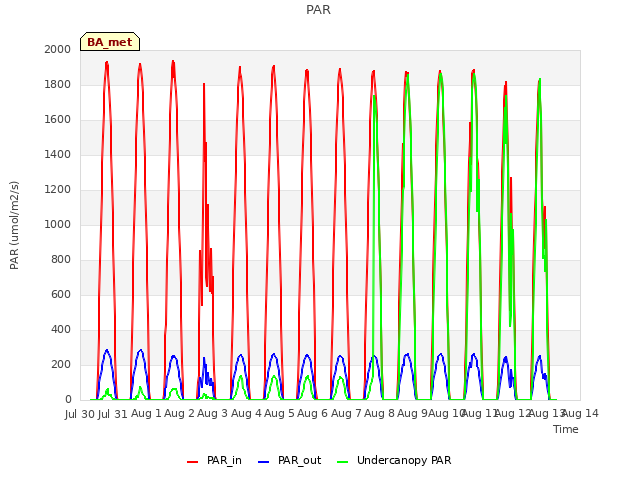This screenshot has height=480, width=640.
Task: Click the first PAR_in peak on Jul 30
Action: [107, 62]
